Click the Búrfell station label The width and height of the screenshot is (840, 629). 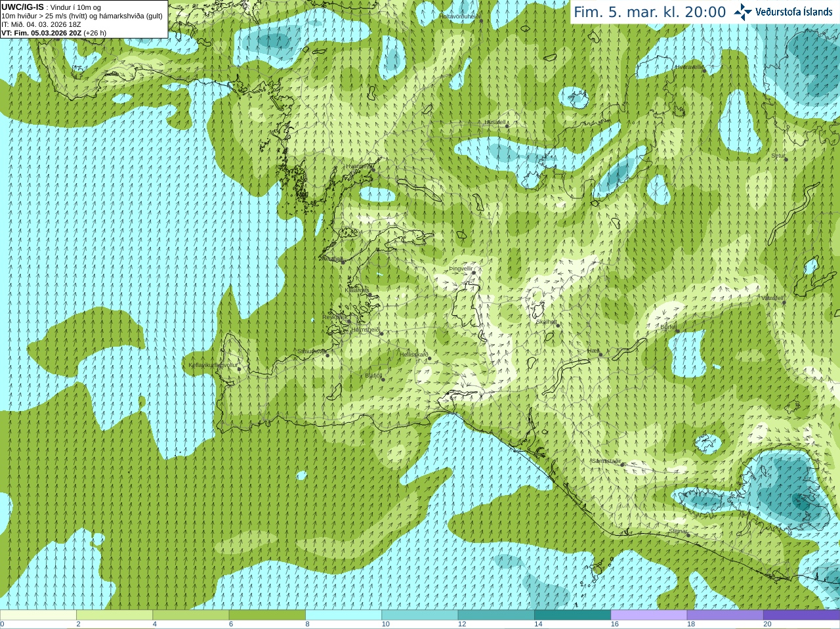coord(668,327)
